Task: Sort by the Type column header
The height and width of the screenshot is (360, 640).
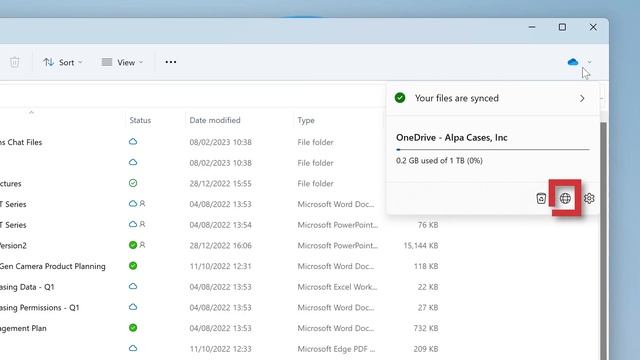Action: click(306, 120)
